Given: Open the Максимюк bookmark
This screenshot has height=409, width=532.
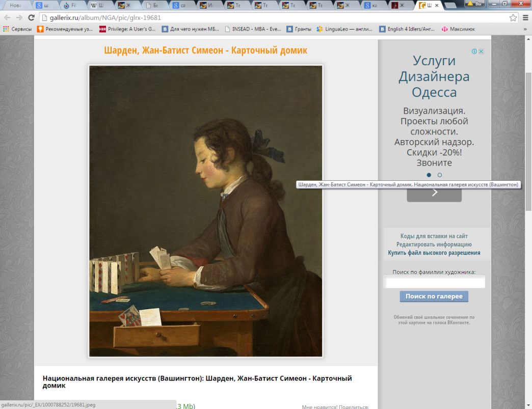Looking at the screenshot, I should [458, 29].
